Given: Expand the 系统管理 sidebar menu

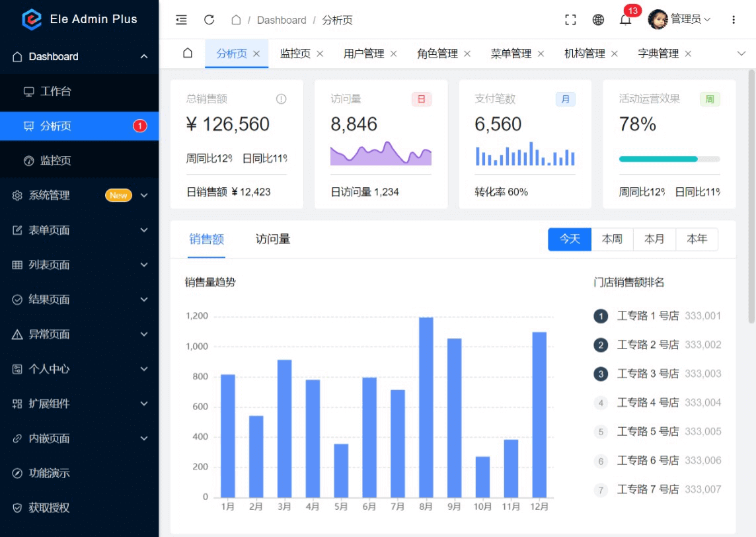Looking at the screenshot, I should [x=79, y=195].
